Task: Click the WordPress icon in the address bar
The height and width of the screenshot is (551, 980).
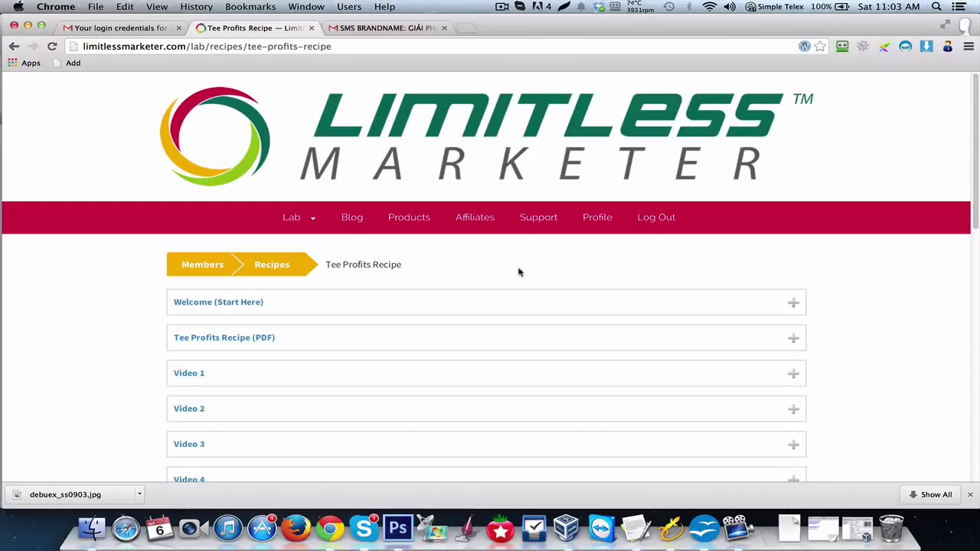Action: 804,47
